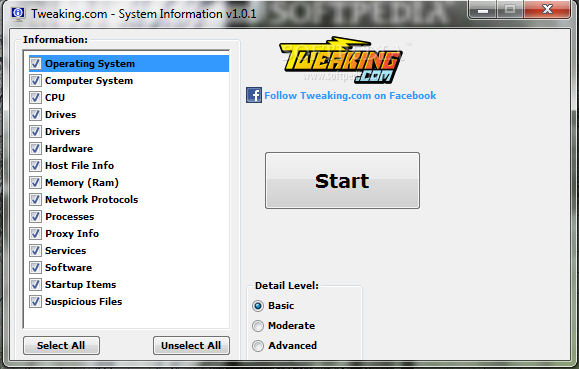Uncheck the Computer System checkbox
The image size is (579, 369).
[x=35, y=81]
